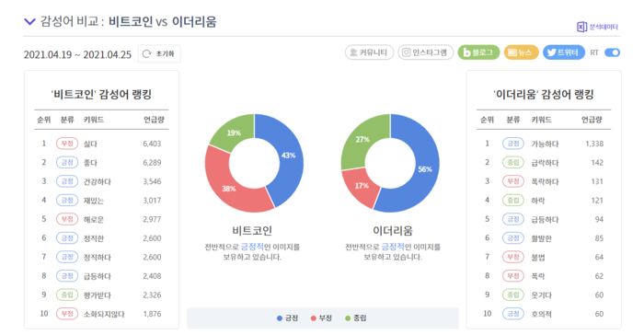Image resolution: width=644 pixels, height=335 pixels.
Task: Click the 부정 badge next to 소화되지않다
Action: (x=67, y=314)
